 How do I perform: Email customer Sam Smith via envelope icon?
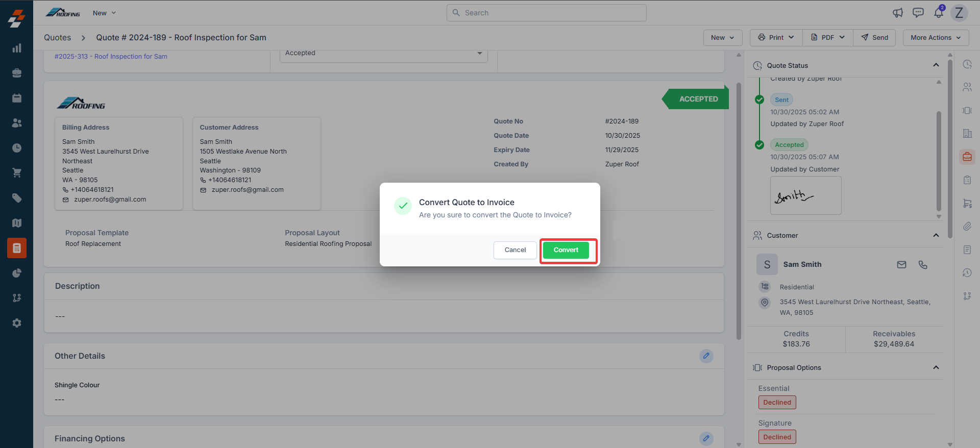[902, 264]
